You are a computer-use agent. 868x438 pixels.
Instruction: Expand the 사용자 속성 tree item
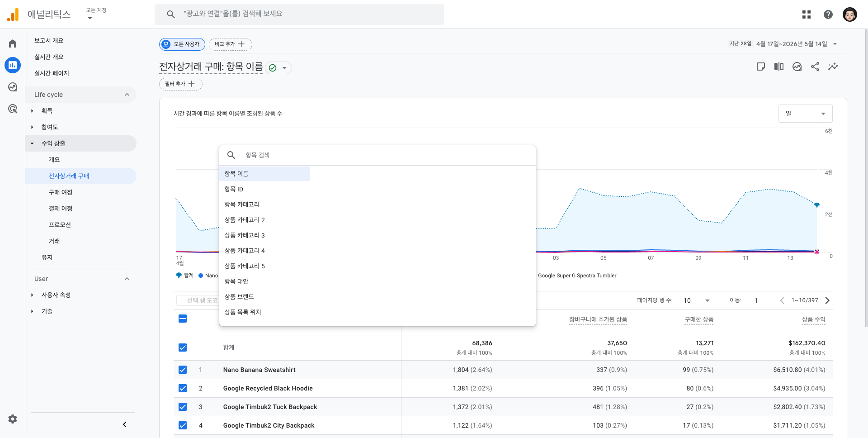[32, 295]
